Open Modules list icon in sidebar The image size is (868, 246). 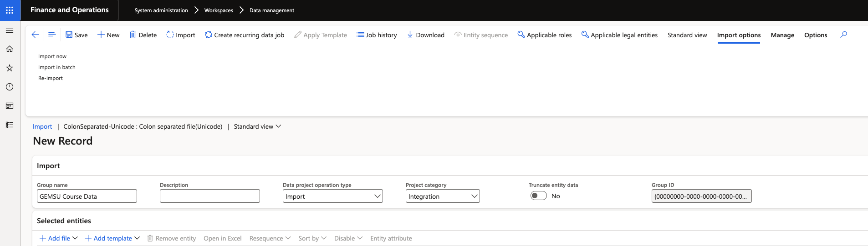point(10,125)
